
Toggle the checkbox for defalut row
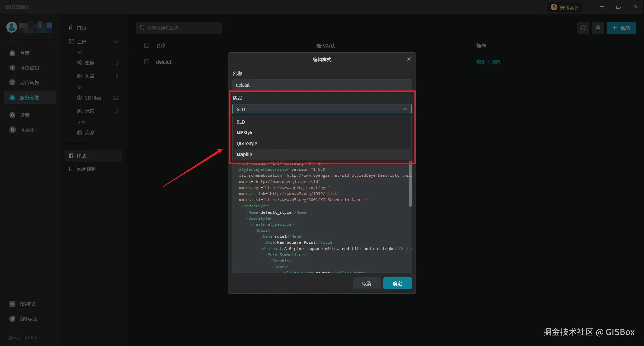pos(147,62)
